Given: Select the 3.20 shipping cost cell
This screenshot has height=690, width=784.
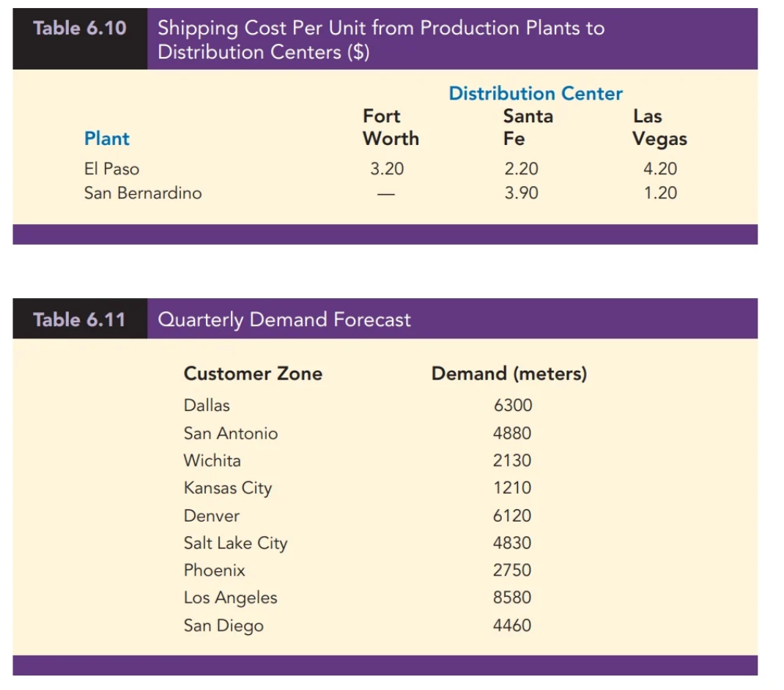Looking at the screenshot, I should coord(387,169).
